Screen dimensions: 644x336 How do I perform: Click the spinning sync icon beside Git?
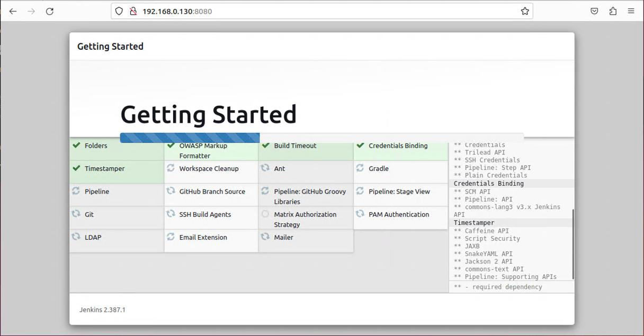coord(76,214)
